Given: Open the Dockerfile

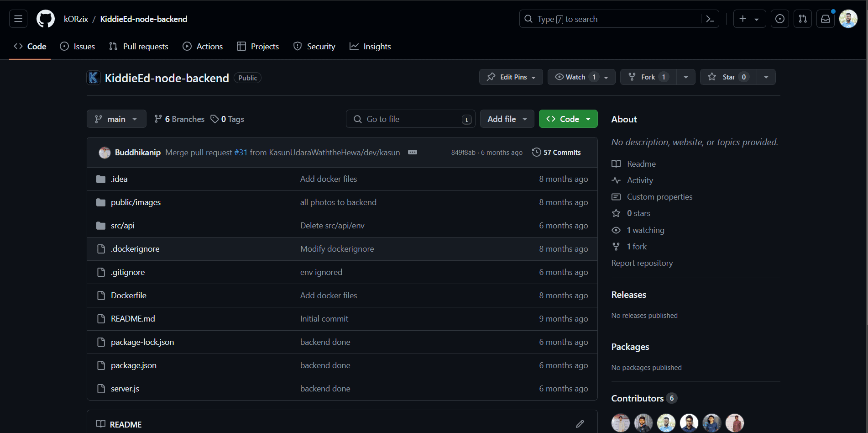Looking at the screenshot, I should (129, 296).
